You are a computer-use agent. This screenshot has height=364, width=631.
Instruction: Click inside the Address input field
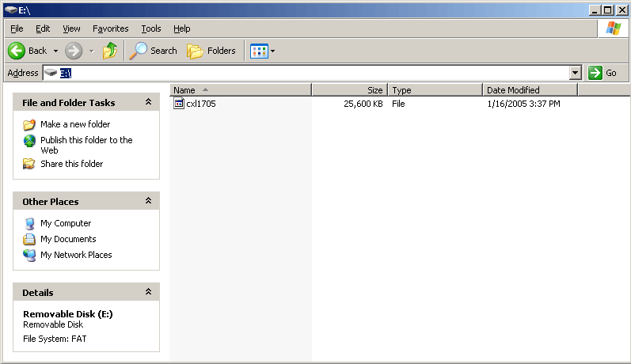point(317,73)
